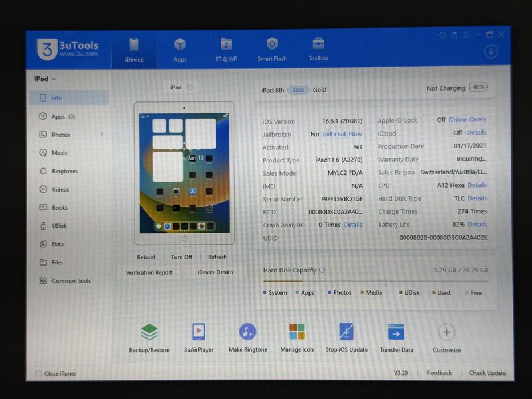Screen dimensions: 532x399
Task: Open the Common tools icon
Action: [x=43, y=280]
